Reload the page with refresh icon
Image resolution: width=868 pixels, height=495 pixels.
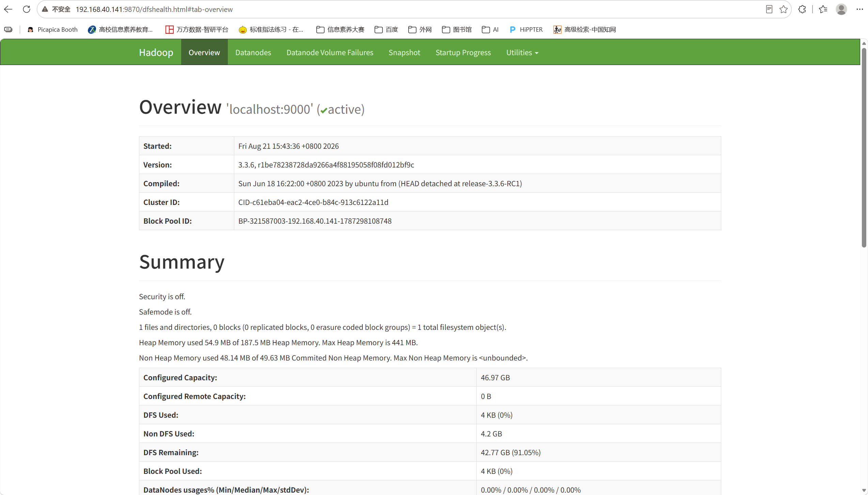coord(27,9)
